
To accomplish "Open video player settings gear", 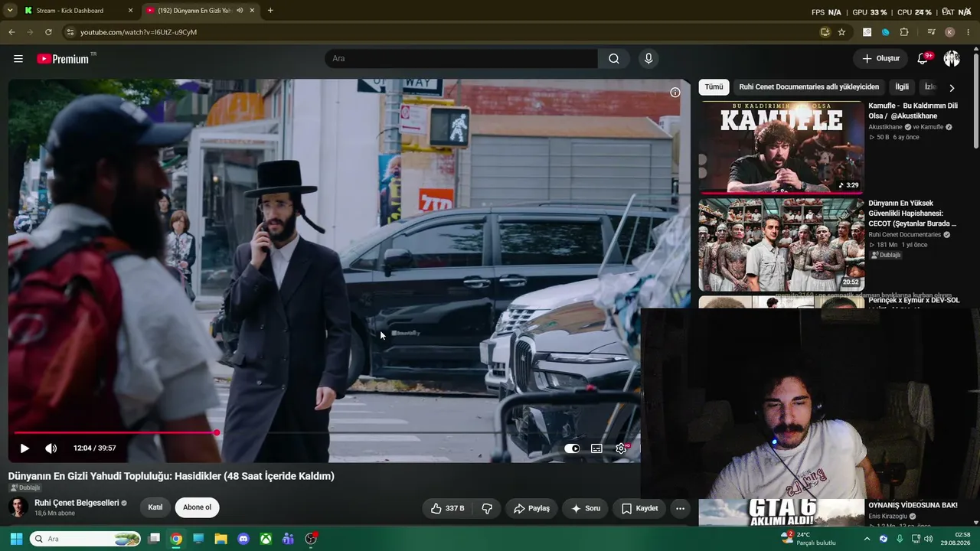I will pos(622,448).
